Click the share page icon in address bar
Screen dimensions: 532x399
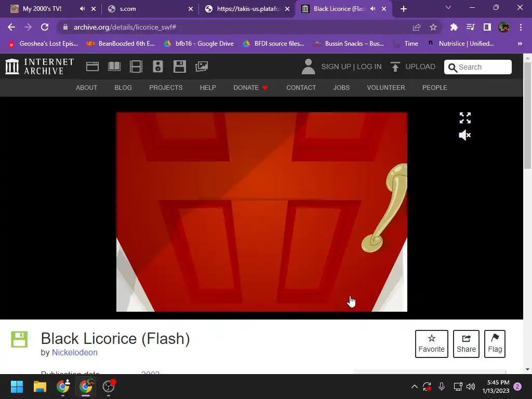coord(417,27)
